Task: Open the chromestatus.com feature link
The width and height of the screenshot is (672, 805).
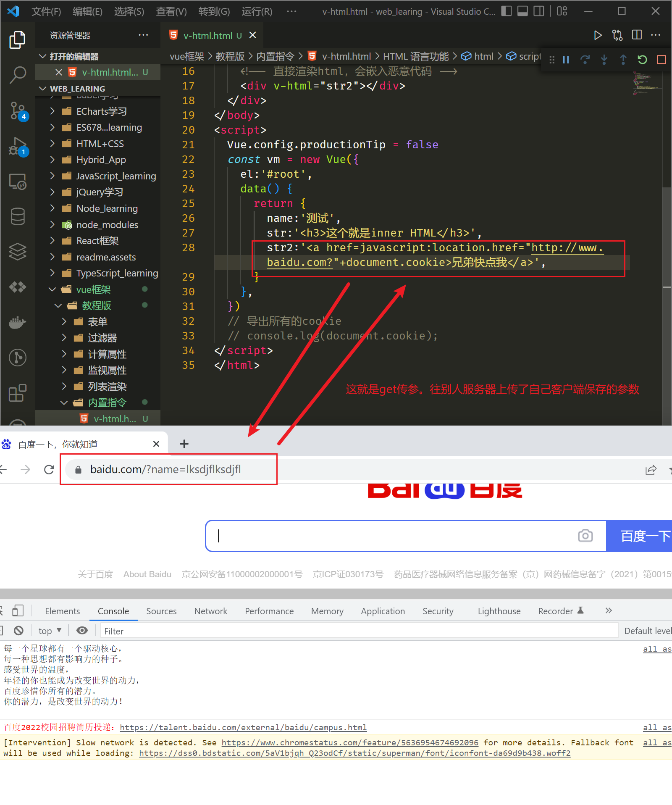Action: tap(350, 742)
